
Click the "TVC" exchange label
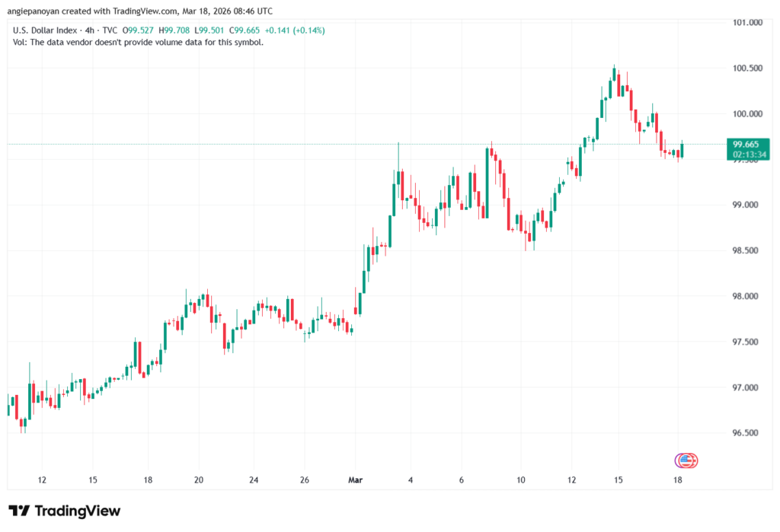click(111, 31)
